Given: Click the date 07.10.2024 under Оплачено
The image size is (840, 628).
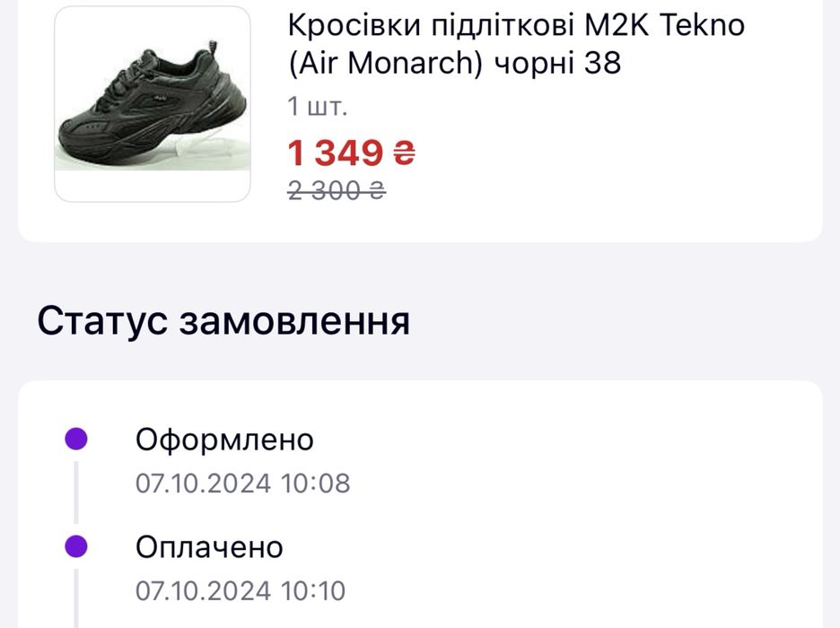Looking at the screenshot, I should click(203, 591).
